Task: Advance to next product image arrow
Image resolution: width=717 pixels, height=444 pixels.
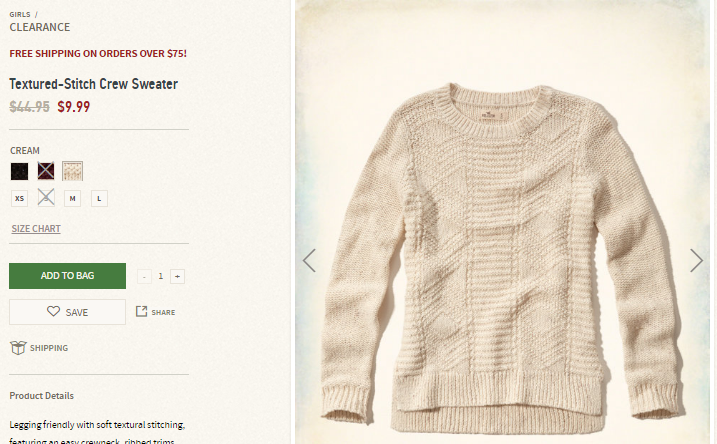Action: click(696, 261)
